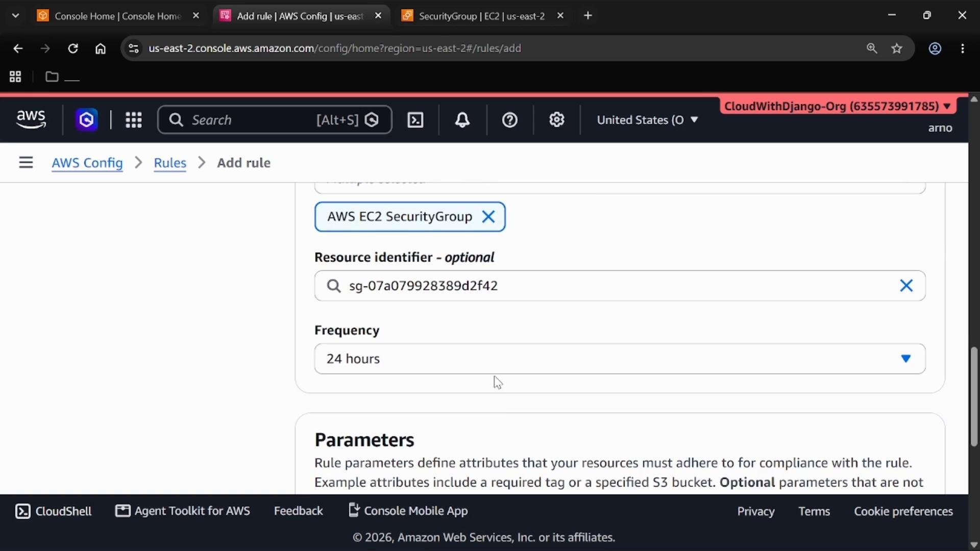Image resolution: width=980 pixels, height=551 pixels.
Task: Open the settings gear icon
Action: click(556, 120)
